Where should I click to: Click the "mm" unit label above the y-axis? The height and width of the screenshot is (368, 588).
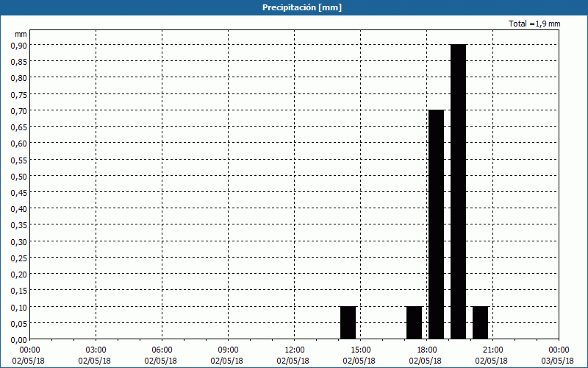(21, 34)
